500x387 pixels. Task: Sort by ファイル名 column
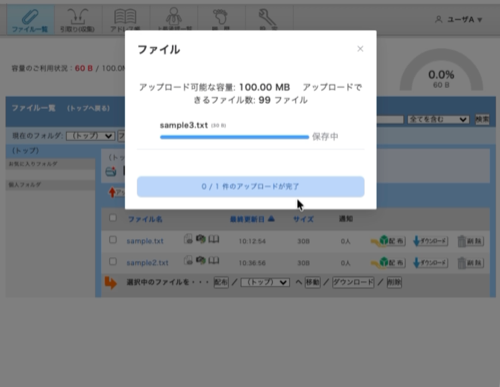pos(145,219)
